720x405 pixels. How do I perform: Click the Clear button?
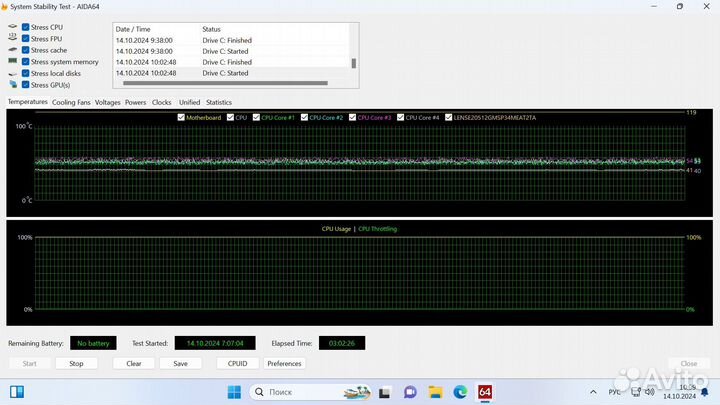[x=134, y=363]
